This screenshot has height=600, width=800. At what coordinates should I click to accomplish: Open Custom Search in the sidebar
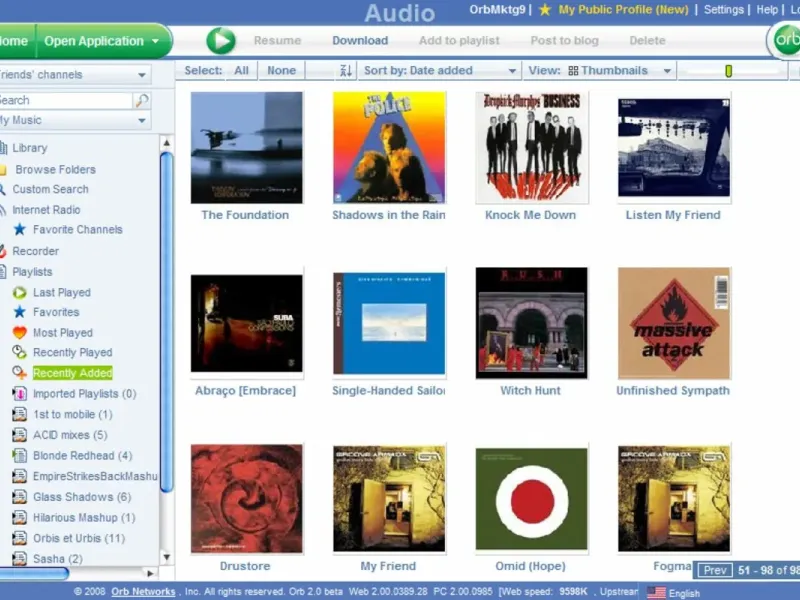50,189
